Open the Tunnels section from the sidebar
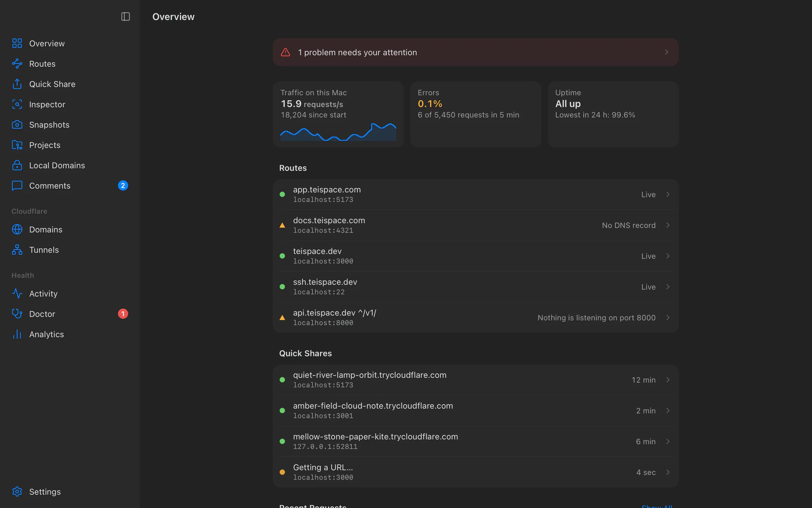This screenshot has width=812, height=508. 70,250
